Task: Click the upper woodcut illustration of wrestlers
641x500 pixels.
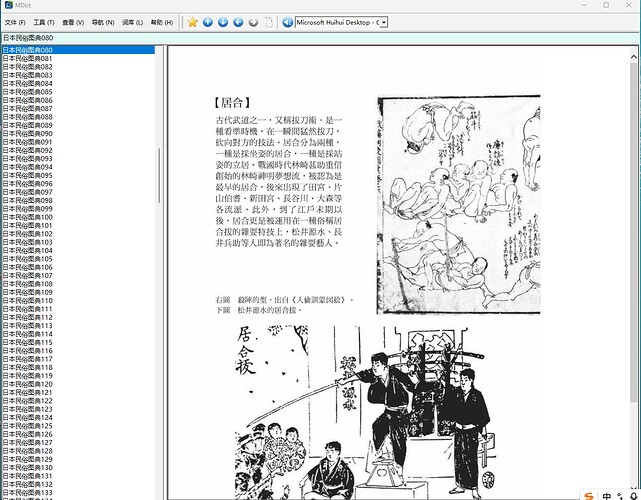Action: click(x=458, y=205)
